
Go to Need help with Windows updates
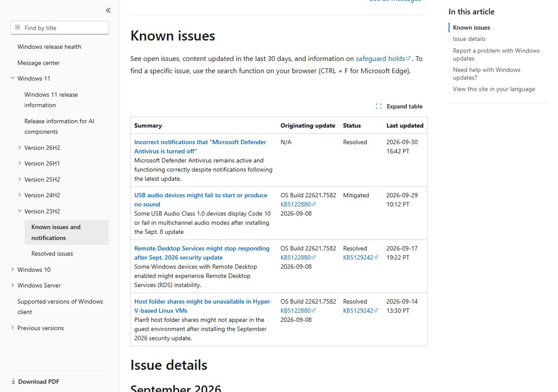(x=486, y=73)
